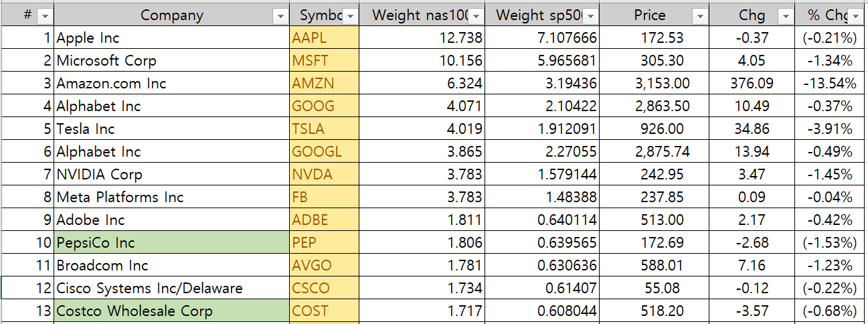Click the CSCO symbol cell
Viewport: 868px width, 324px height.
click(x=325, y=289)
